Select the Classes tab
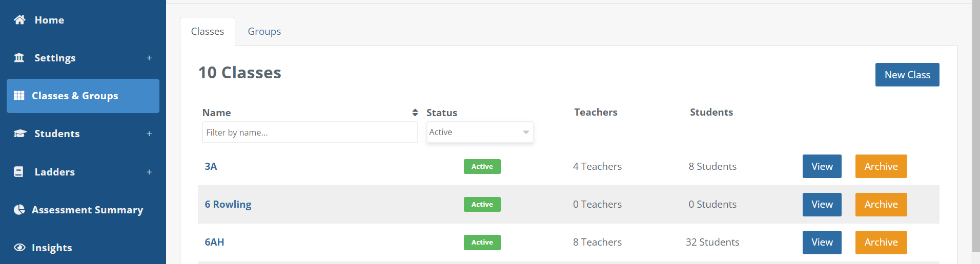The height and width of the screenshot is (264, 980). click(x=208, y=31)
